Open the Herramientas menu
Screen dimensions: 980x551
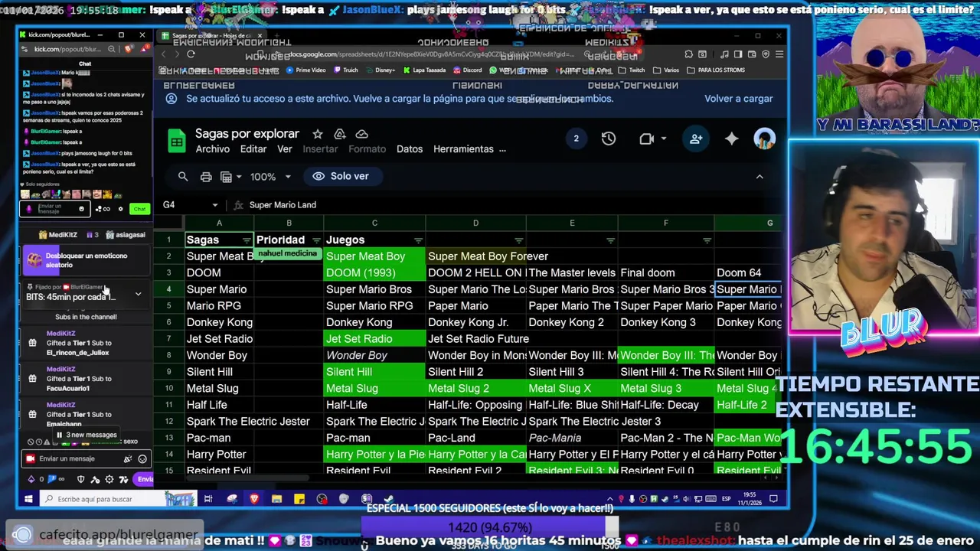click(x=463, y=149)
